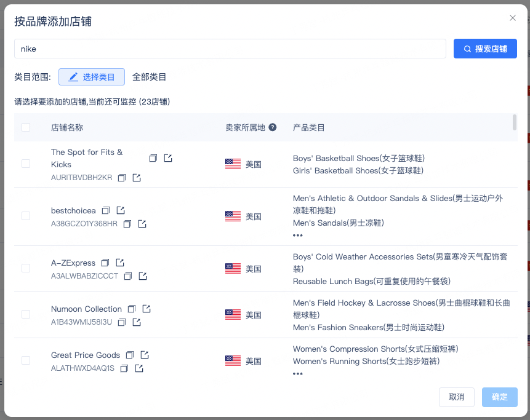Click store name Numoon Collection
This screenshot has height=420, width=530.
pos(86,309)
